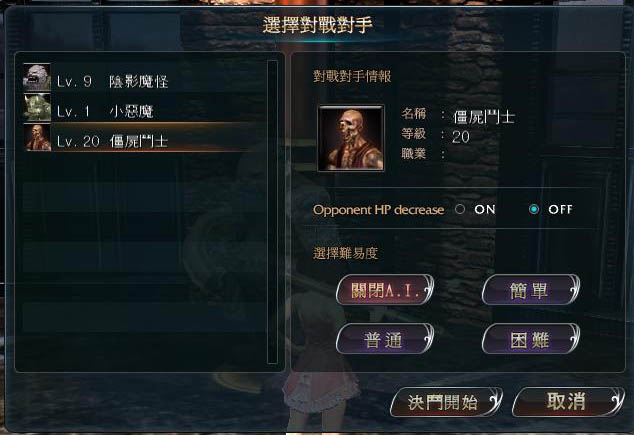Start the duel with 決鬥開始

pyautogui.click(x=446, y=402)
